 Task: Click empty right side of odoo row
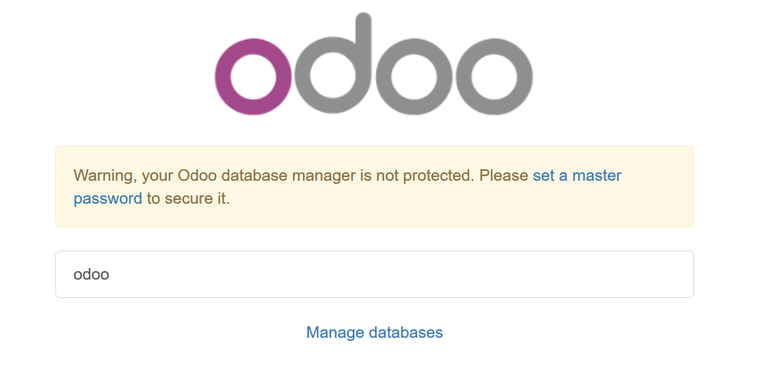[x=533, y=274]
